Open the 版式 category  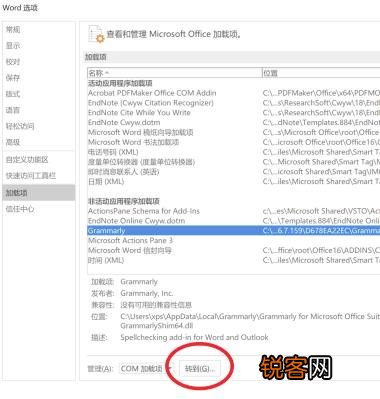coord(13,94)
